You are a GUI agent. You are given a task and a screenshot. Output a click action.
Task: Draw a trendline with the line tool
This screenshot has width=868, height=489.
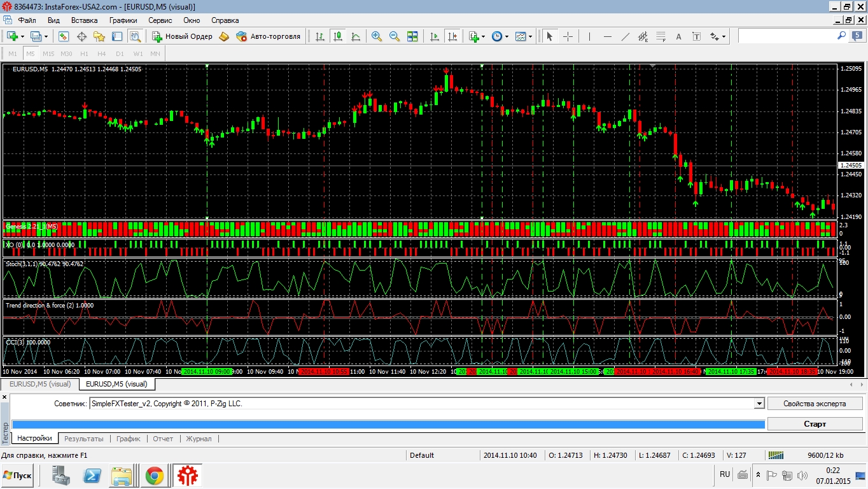pyautogui.click(x=626, y=36)
